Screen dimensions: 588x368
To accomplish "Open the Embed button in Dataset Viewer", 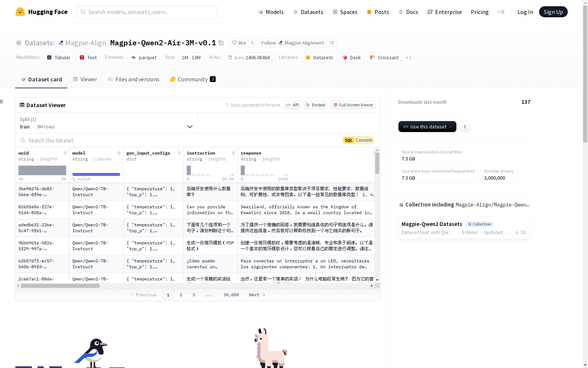I will pos(315,105).
